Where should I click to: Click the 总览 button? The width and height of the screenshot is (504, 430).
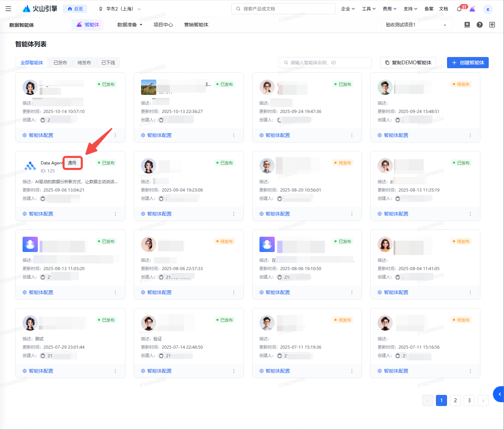(75, 9)
